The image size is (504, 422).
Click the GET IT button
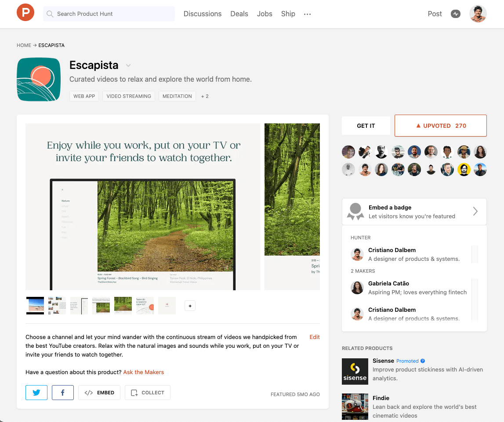(x=366, y=126)
